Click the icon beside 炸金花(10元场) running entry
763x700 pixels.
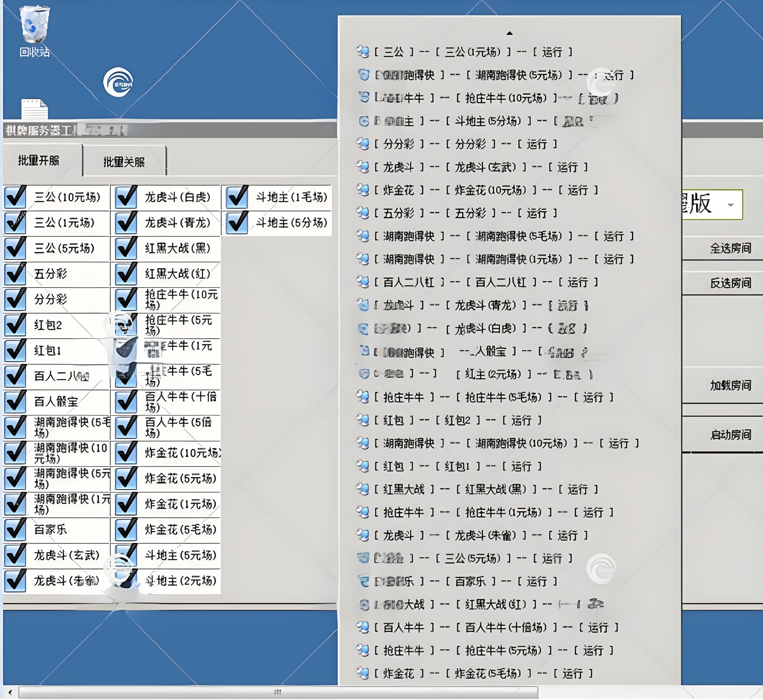point(363,190)
